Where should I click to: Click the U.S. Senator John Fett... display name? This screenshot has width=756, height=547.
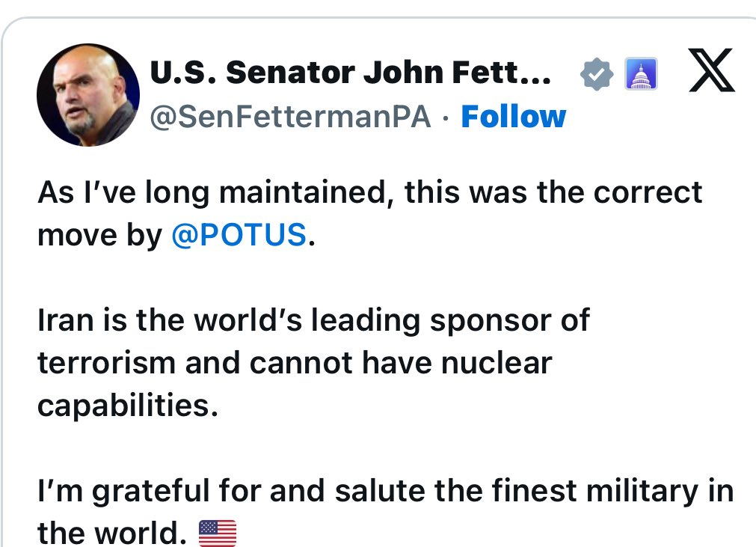(351, 73)
